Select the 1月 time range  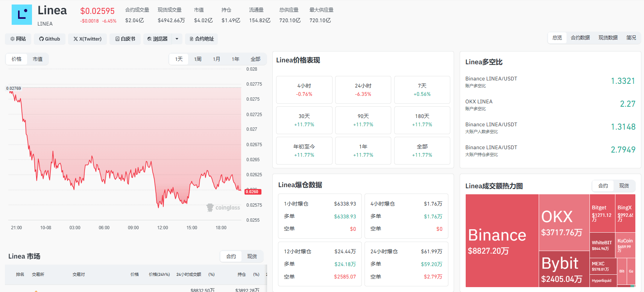coord(217,59)
